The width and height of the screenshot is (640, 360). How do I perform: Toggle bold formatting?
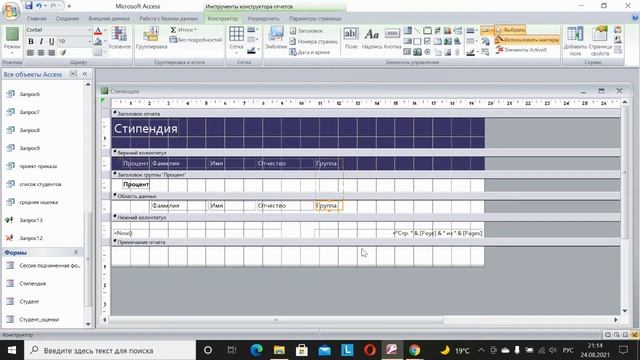[31, 42]
